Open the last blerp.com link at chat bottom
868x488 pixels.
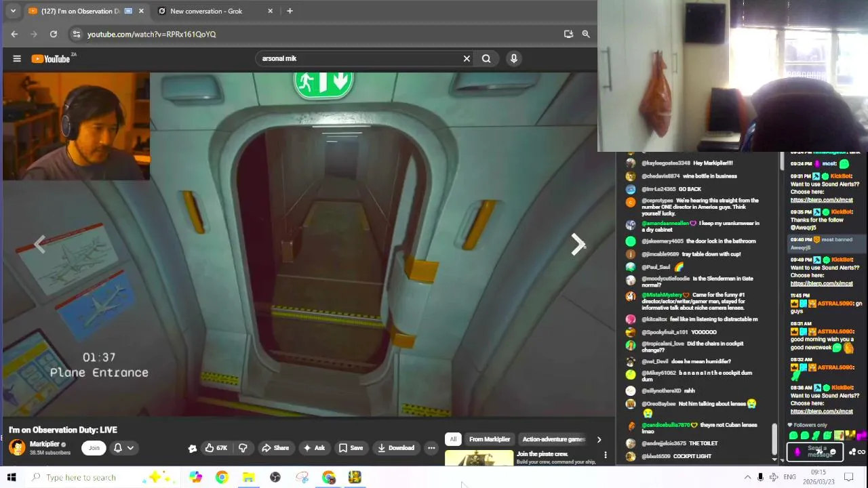821,411
